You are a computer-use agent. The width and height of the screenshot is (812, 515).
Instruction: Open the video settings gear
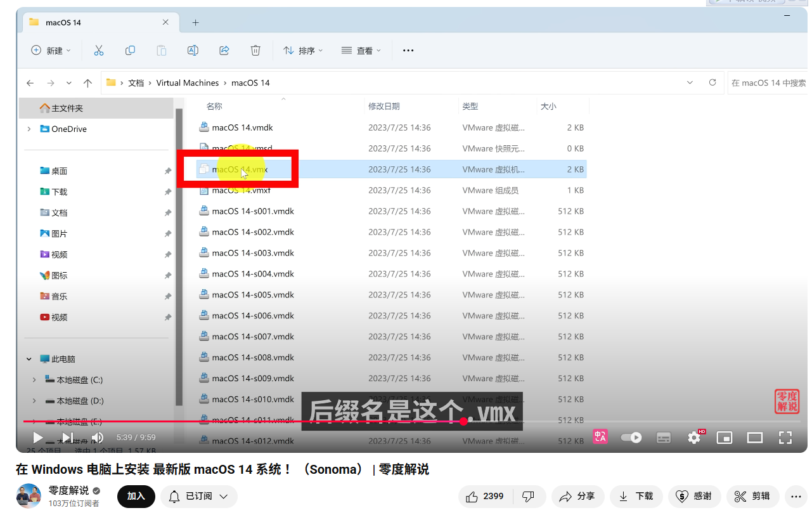pos(695,437)
